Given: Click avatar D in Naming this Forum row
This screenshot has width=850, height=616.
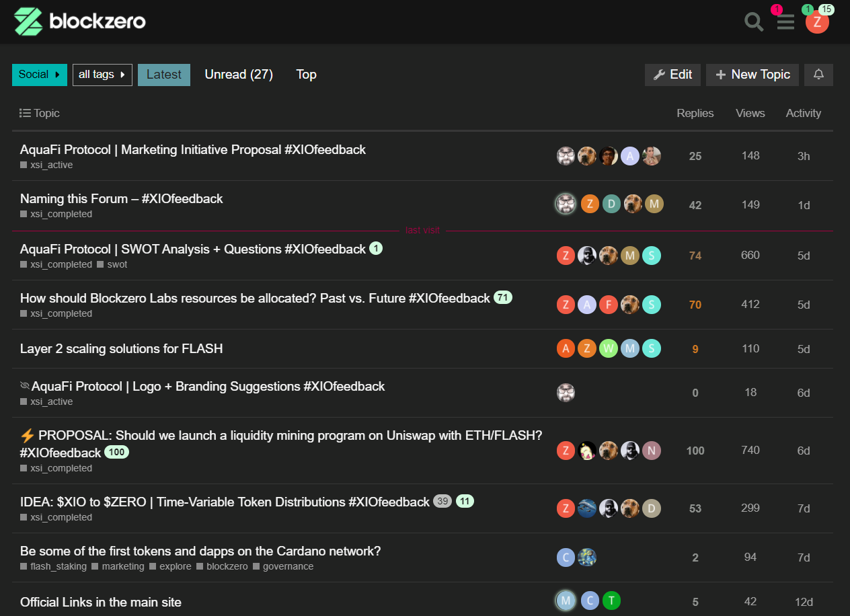Looking at the screenshot, I should (611, 204).
